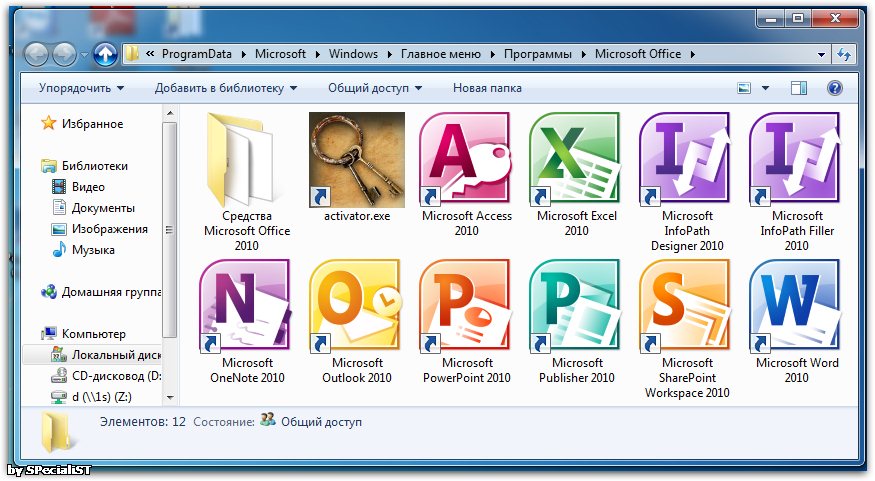The width and height of the screenshot is (875, 481).
Task: Refresh the folder using address bar refresh icon
Action: [x=844, y=55]
